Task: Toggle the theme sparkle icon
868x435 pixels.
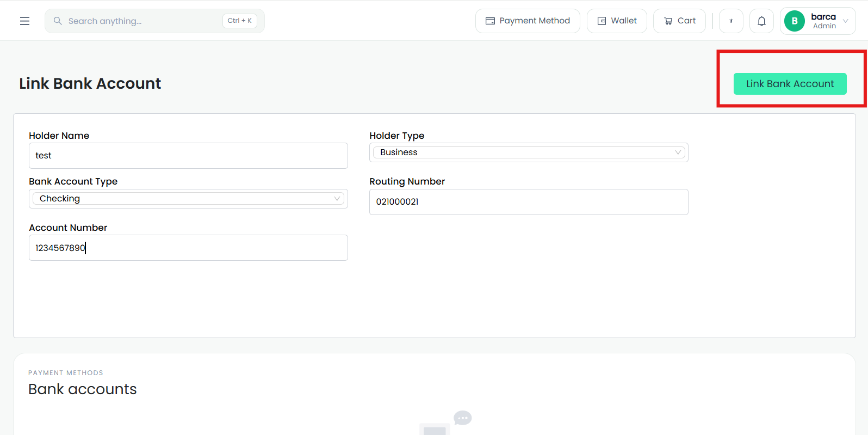Action: pos(731,21)
